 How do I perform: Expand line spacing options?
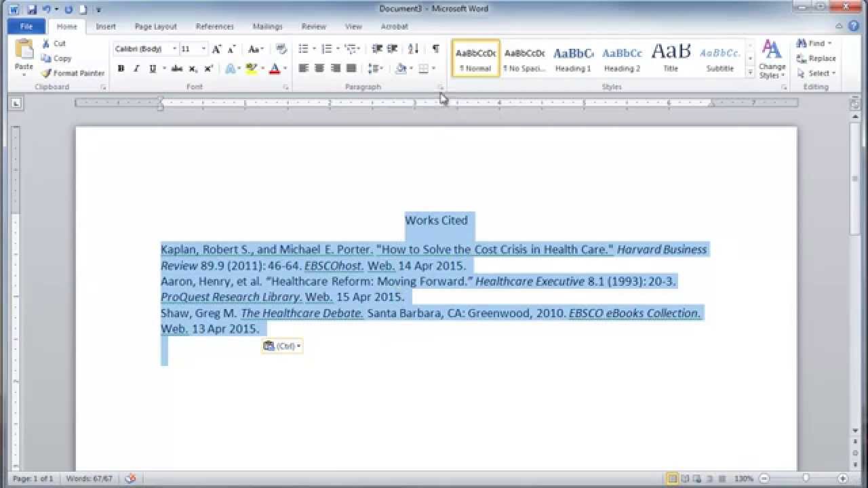[375, 68]
